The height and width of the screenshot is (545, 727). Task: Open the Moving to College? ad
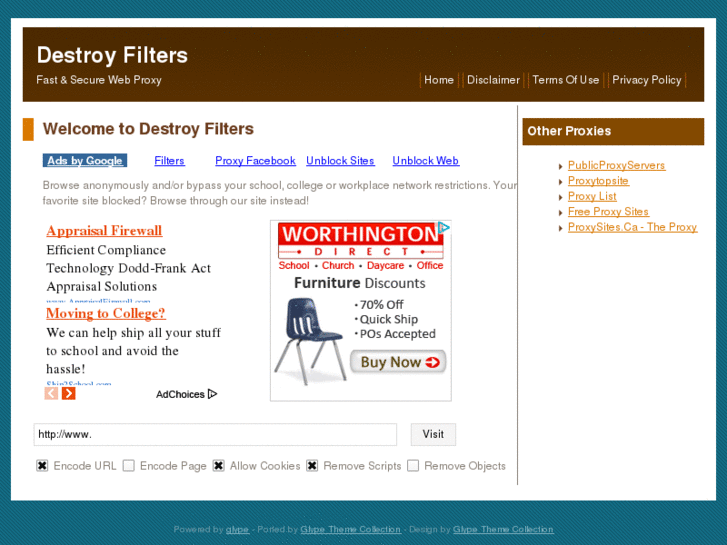(106, 313)
